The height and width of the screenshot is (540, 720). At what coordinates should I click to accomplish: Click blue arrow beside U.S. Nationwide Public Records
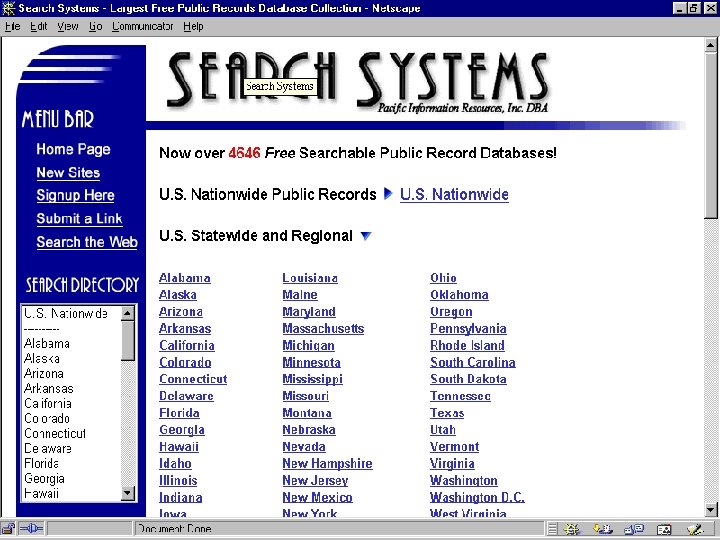point(388,193)
